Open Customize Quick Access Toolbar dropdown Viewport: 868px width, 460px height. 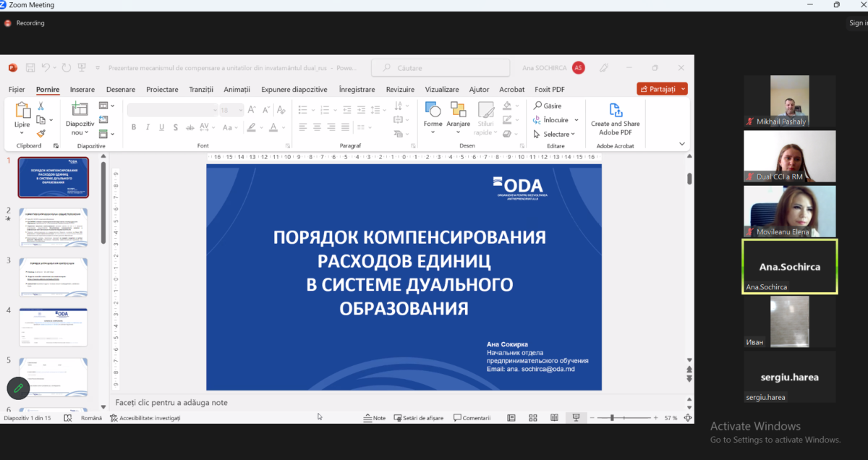(98, 68)
